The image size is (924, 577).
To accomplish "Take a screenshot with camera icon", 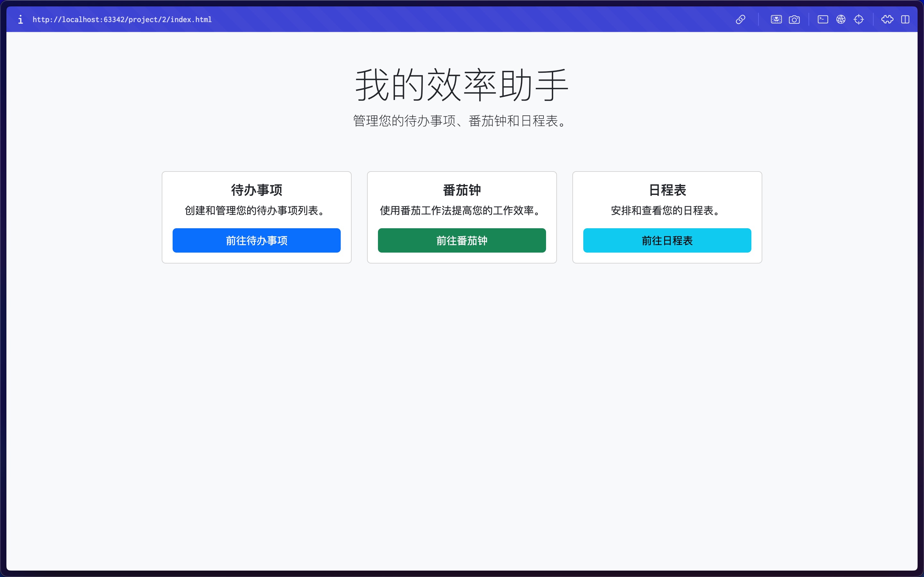I will [x=794, y=20].
